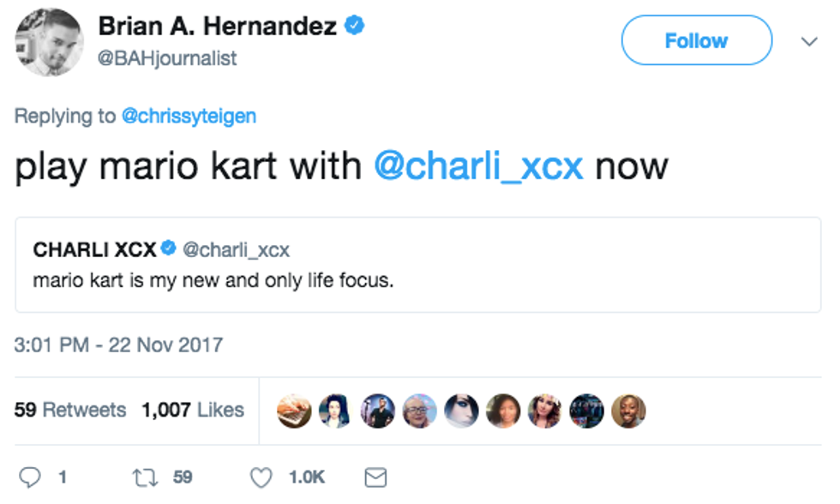The image size is (840, 504).
Task: Expand the tweet options chevron menu
Action: pyautogui.click(x=808, y=41)
